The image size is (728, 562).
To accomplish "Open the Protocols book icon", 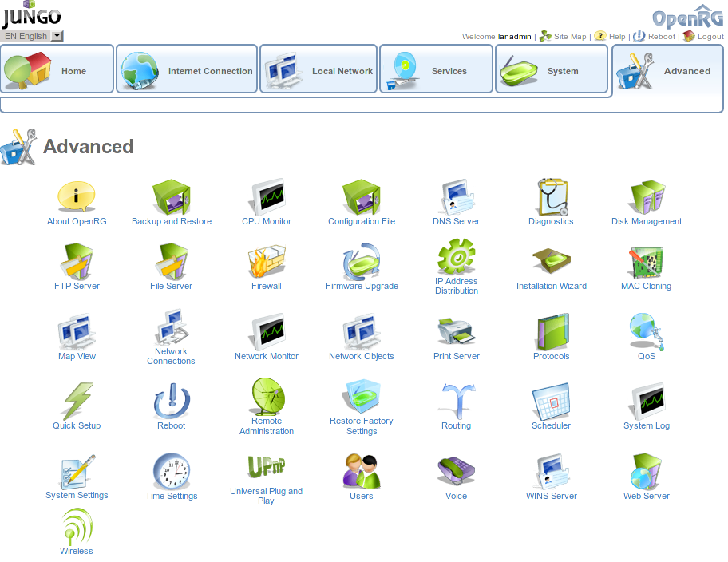I will 551,330.
